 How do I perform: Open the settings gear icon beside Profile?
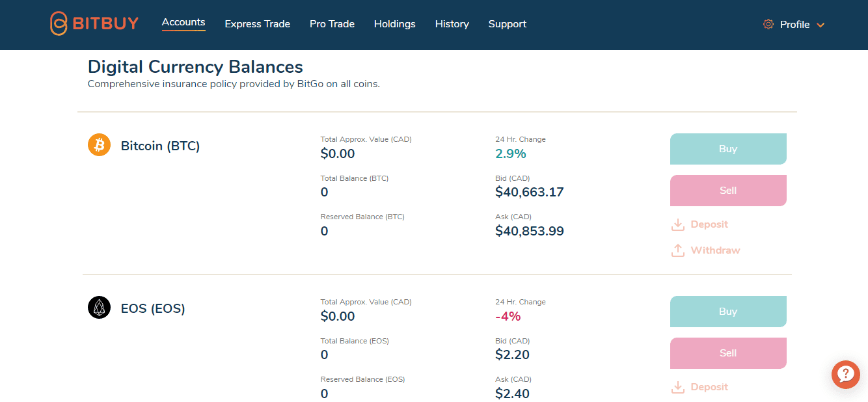pos(768,24)
